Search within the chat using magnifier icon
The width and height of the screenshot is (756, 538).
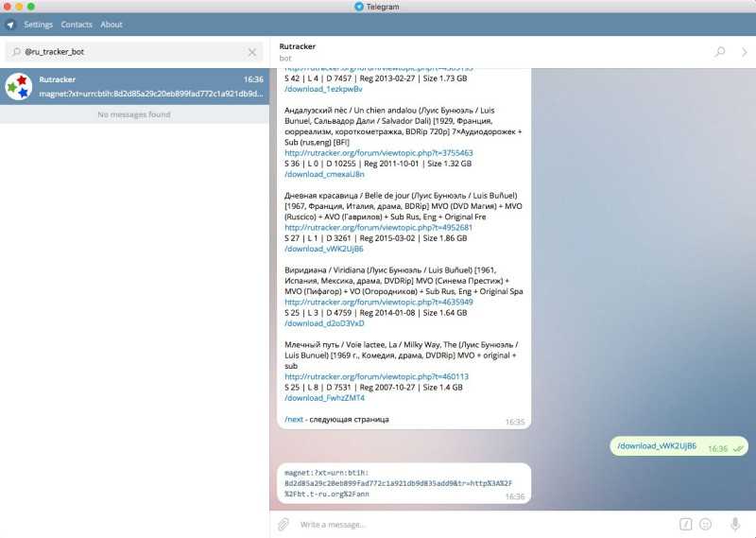(x=720, y=52)
